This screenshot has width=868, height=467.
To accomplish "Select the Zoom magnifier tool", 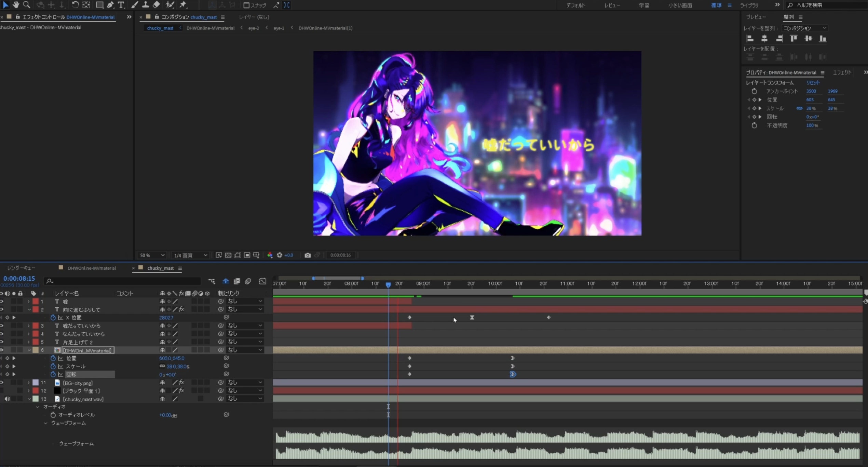I will click(26, 5).
